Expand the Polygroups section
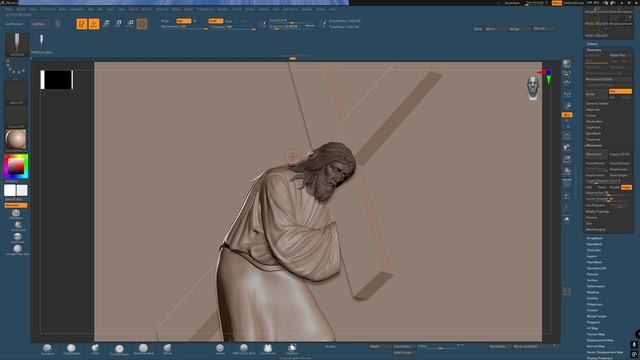640x360 pixels. [x=595, y=304]
